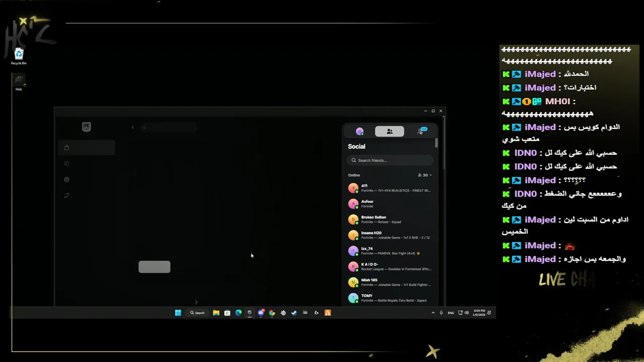Open Google Chrome from the taskbar
The image size is (644, 362).
(272, 313)
